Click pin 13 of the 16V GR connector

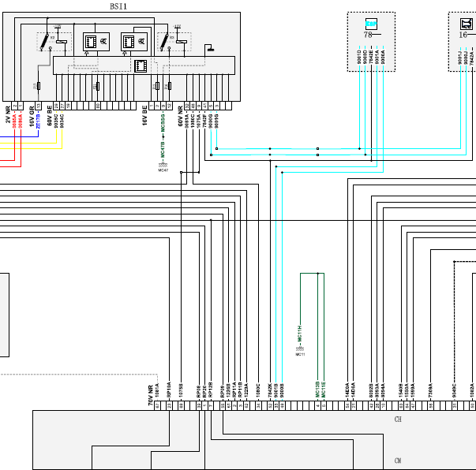(38, 106)
